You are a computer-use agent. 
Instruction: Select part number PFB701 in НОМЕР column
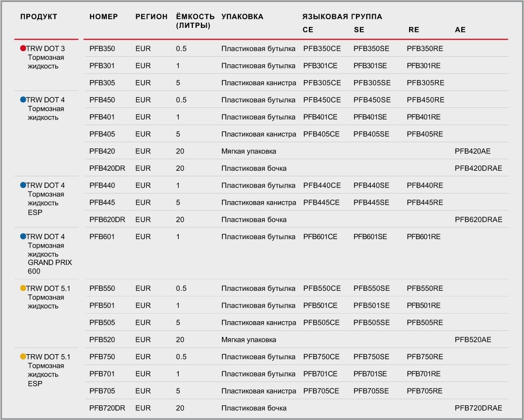pyautogui.click(x=102, y=374)
